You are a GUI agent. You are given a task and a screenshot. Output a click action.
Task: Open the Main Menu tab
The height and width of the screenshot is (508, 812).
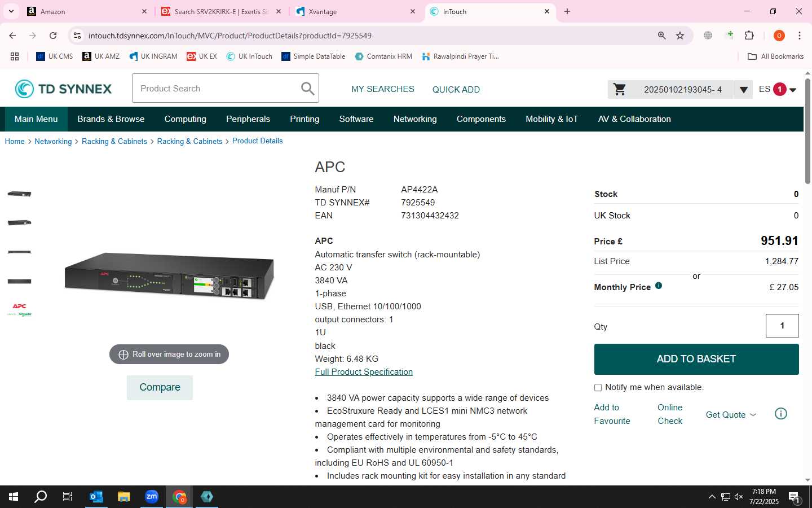pyautogui.click(x=36, y=119)
